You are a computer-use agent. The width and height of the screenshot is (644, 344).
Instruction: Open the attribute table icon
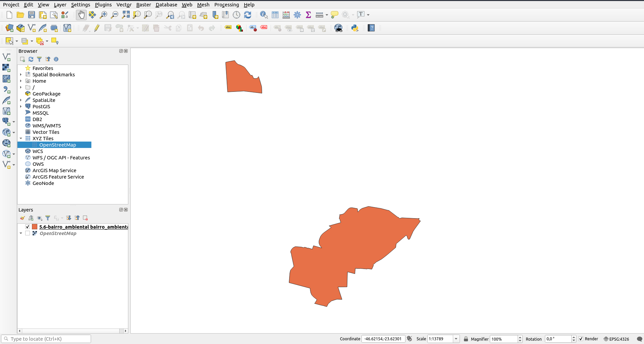pyautogui.click(x=275, y=15)
